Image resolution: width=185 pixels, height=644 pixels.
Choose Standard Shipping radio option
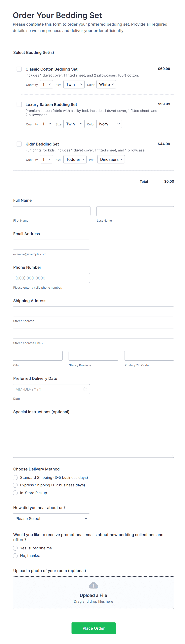[x=15, y=477]
